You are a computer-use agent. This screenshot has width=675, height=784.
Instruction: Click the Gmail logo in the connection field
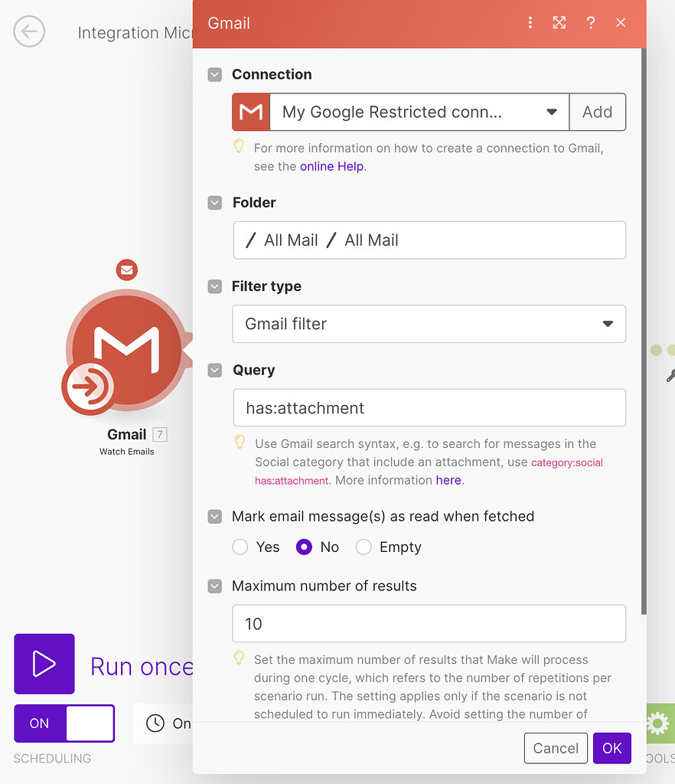[250, 112]
